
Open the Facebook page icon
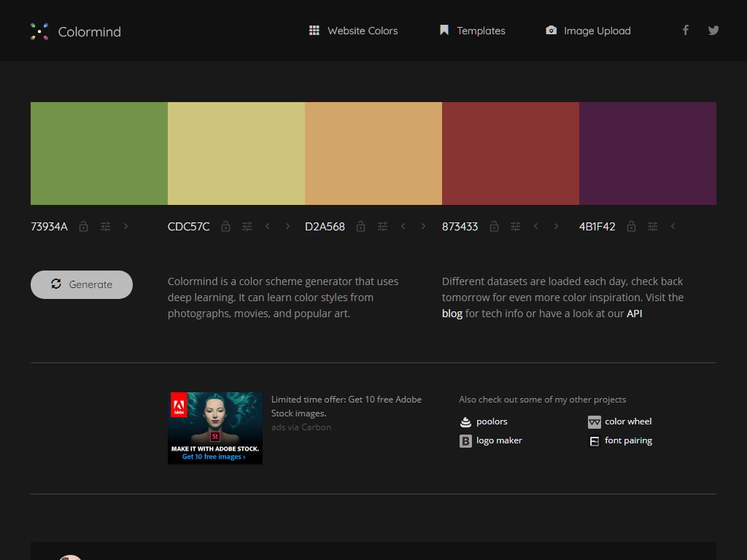[x=686, y=31]
